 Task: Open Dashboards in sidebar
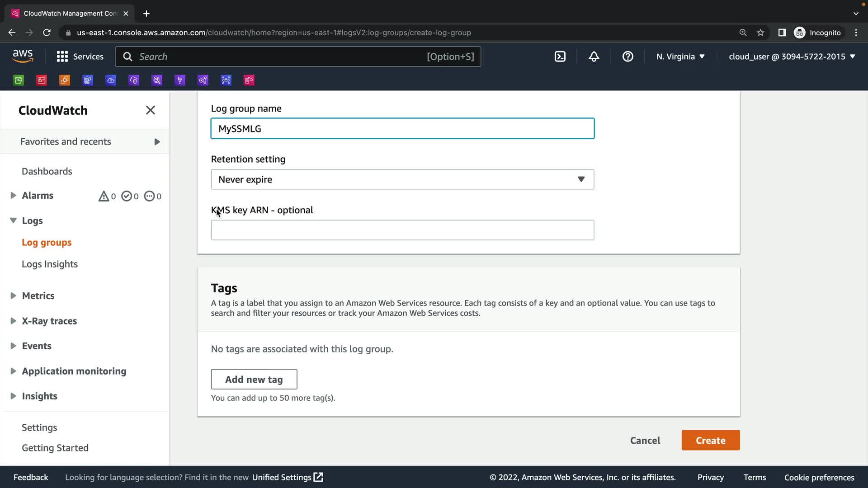[47, 171]
